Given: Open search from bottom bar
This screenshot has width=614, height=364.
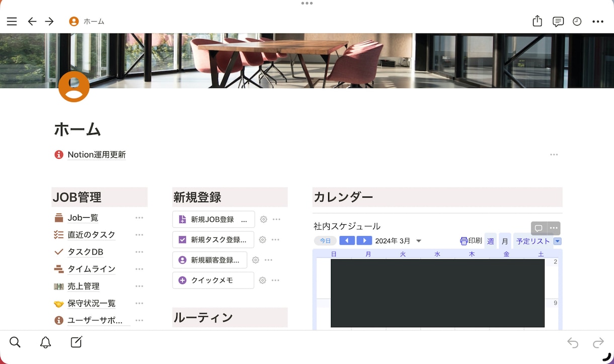Looking at the screenshot, I should coord(15,342).
